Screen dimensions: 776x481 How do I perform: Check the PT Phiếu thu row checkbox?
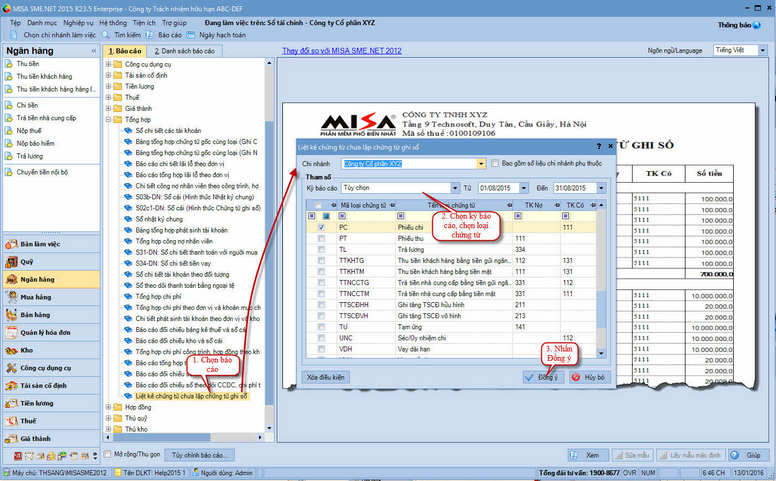[321, 239]
